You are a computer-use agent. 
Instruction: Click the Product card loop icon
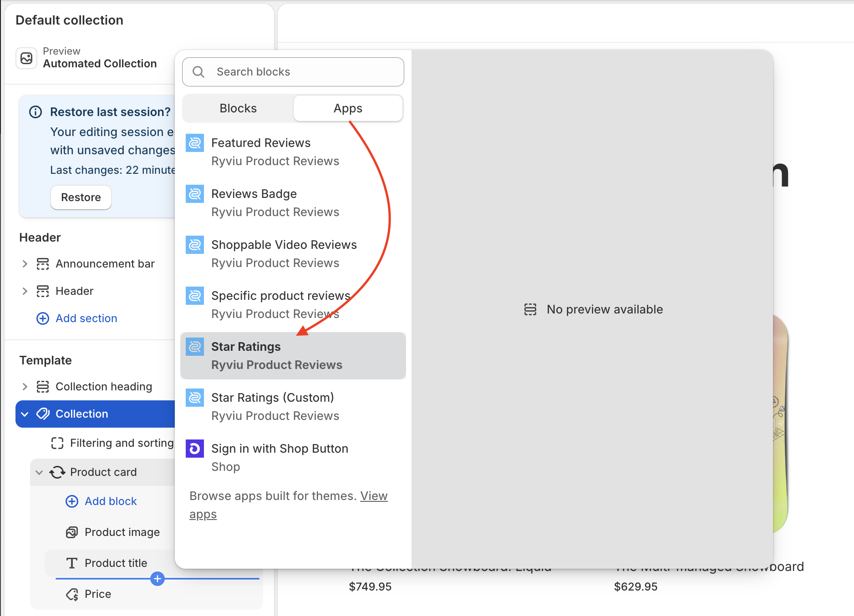(x=57, y=472)
